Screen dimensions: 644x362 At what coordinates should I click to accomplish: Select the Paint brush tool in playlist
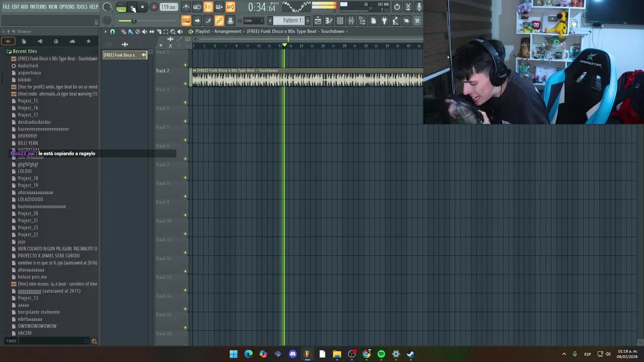pos(130,32)
